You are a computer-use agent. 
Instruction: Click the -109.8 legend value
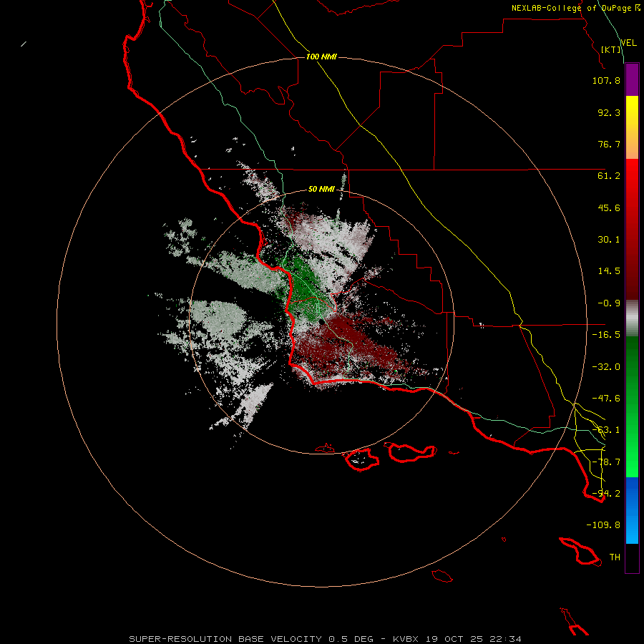(x=603, y=525)
